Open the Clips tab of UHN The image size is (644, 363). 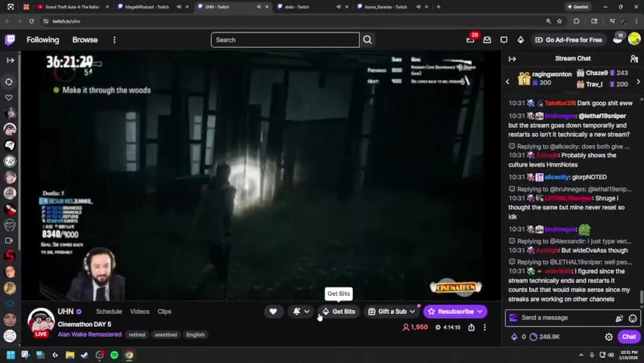click(164, 312)
